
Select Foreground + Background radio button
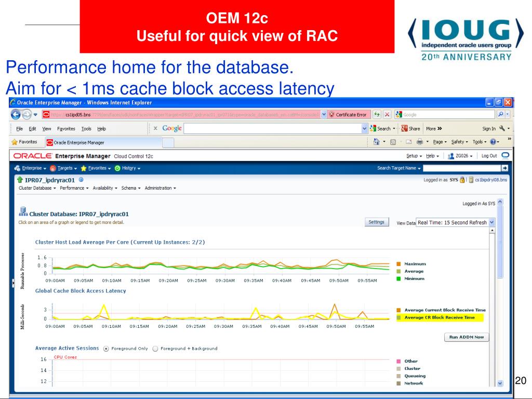coord(155,349)
